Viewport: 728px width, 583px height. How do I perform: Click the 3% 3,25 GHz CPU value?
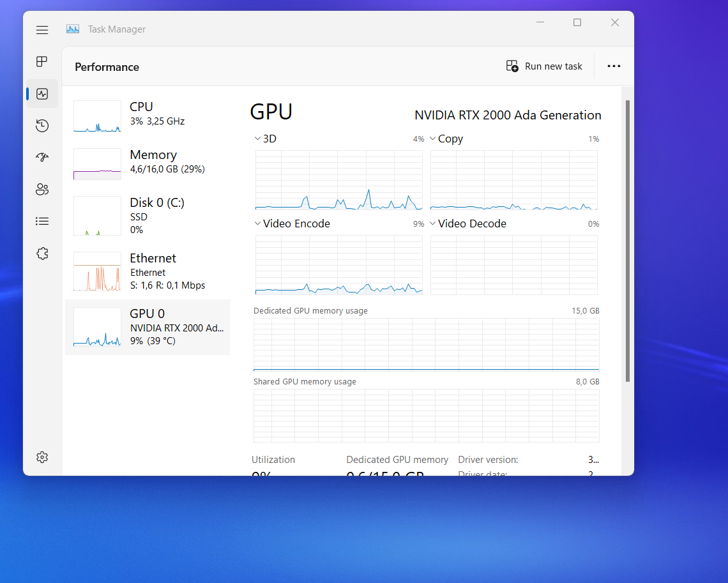[x=157, y=121]
